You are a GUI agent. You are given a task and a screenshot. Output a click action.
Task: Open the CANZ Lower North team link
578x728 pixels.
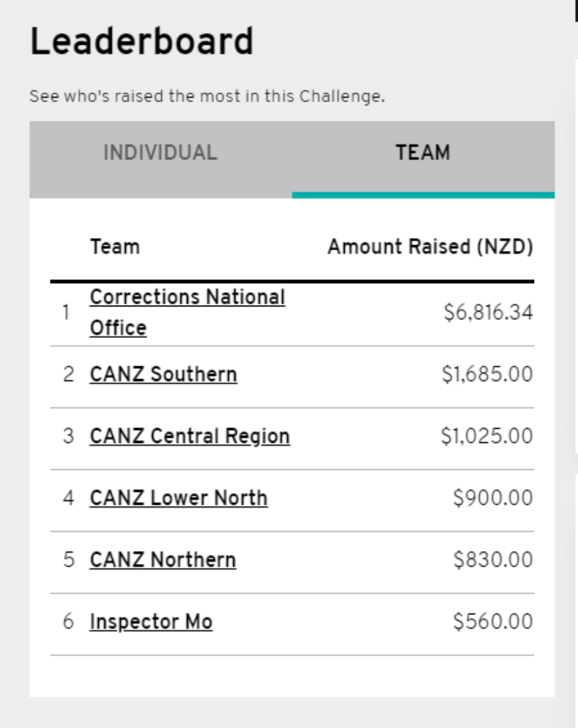coord(178,498)
